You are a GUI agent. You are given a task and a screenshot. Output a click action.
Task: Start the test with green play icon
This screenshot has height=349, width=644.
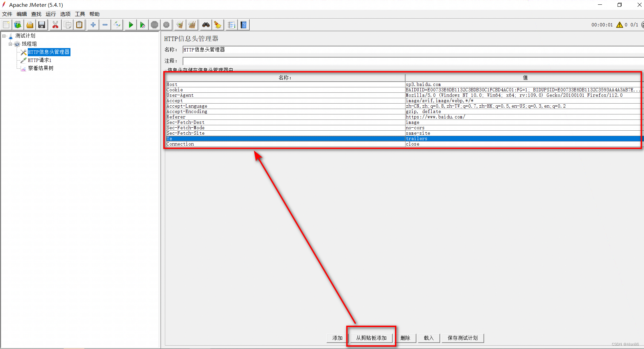pyautogui.click(x=130, y=25)
